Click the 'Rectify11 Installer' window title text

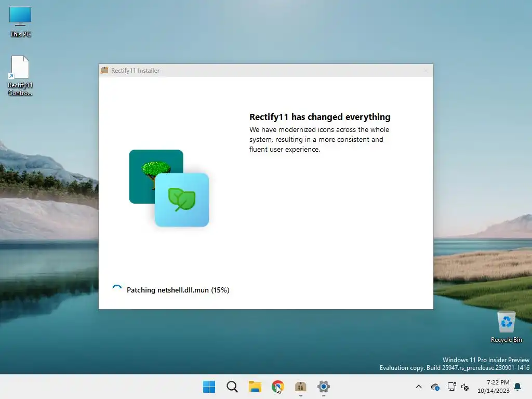(x=136, y=71)
